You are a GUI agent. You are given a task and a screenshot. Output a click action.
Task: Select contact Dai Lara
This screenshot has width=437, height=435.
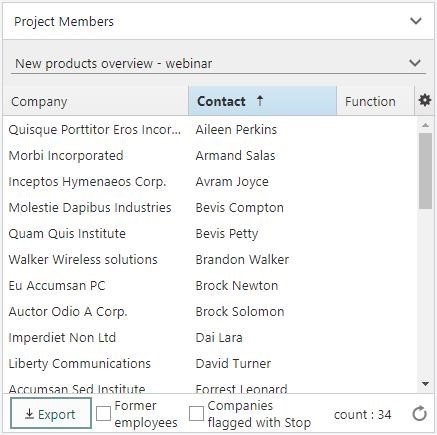tap(219, 337)
